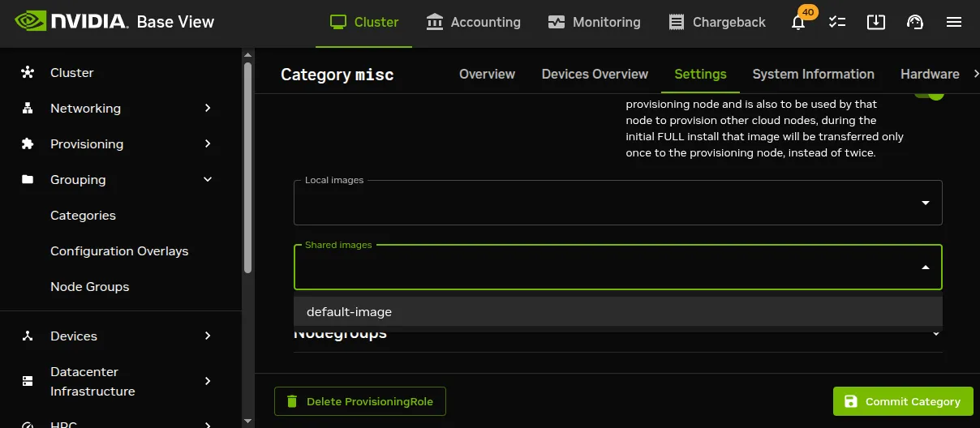Open Accounting in top navigation

pyautogui.click(x=473, y=23)
